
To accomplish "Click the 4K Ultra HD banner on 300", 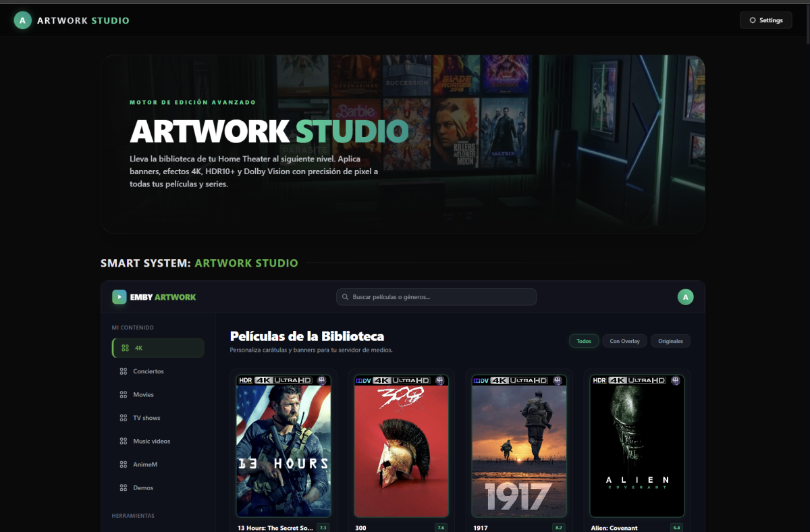I will tap(402, 381).
